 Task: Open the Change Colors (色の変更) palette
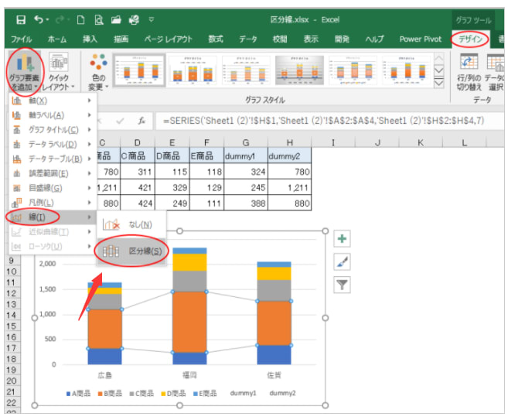click(98, 71)
